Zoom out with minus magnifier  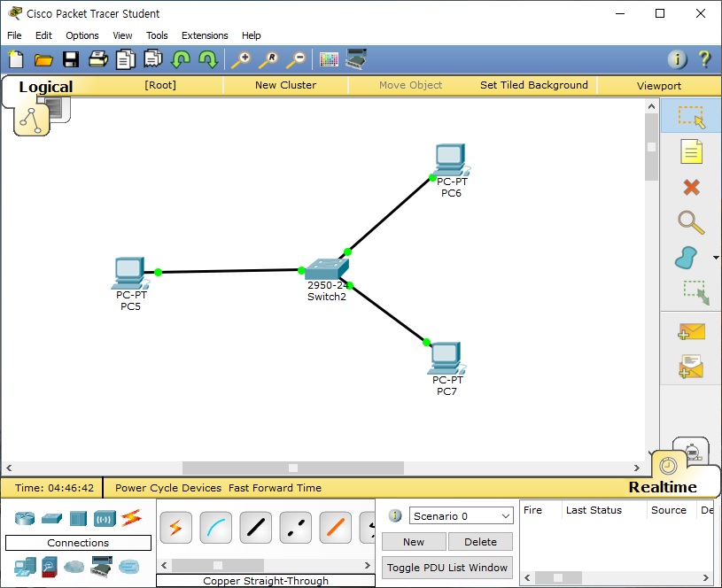pos(296,60)
